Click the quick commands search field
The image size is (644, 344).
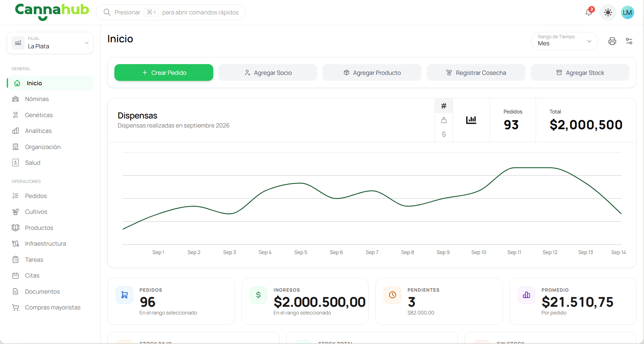tap(171, 12)
